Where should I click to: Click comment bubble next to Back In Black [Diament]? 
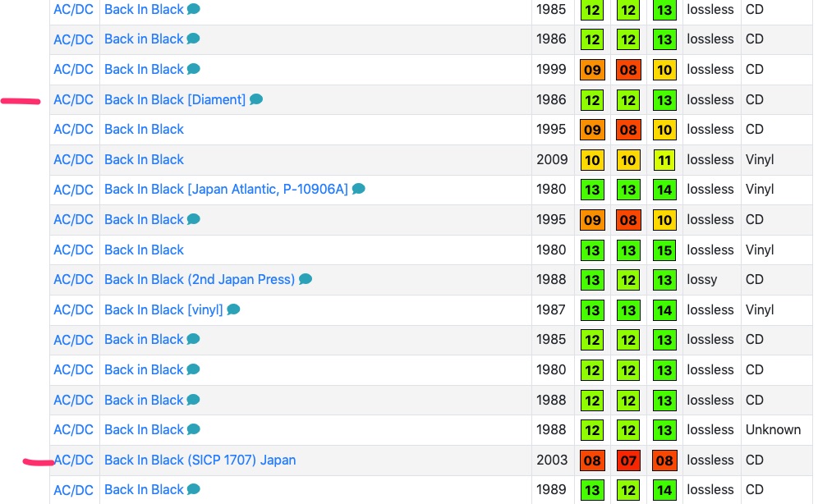tap(255, 99)
